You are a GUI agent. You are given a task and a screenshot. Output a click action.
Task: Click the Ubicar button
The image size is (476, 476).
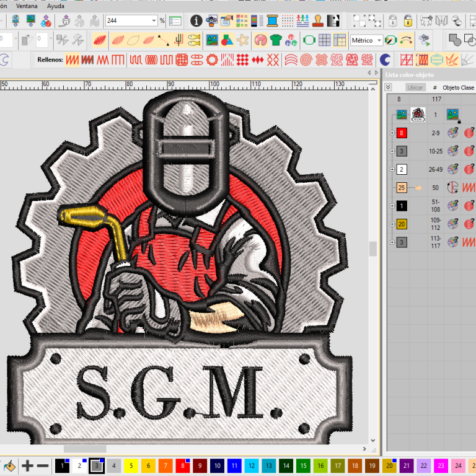[x=415, y=88]
